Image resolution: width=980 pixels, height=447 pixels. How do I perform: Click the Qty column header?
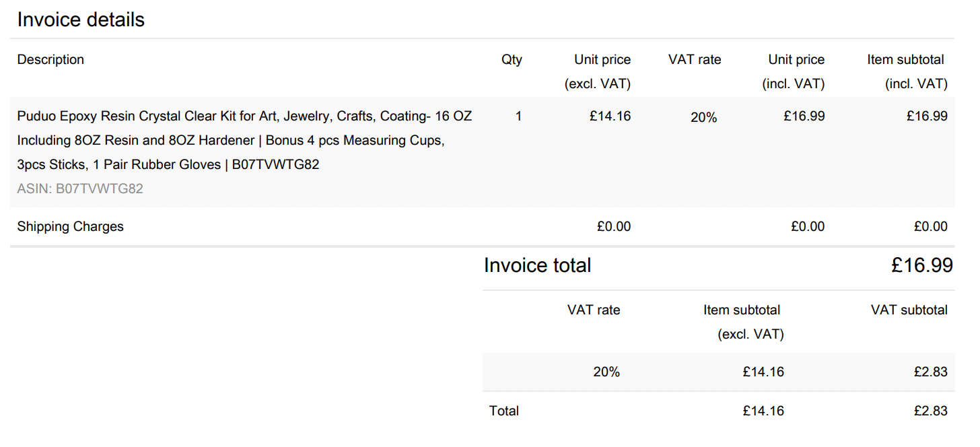[x=512, y=60]
